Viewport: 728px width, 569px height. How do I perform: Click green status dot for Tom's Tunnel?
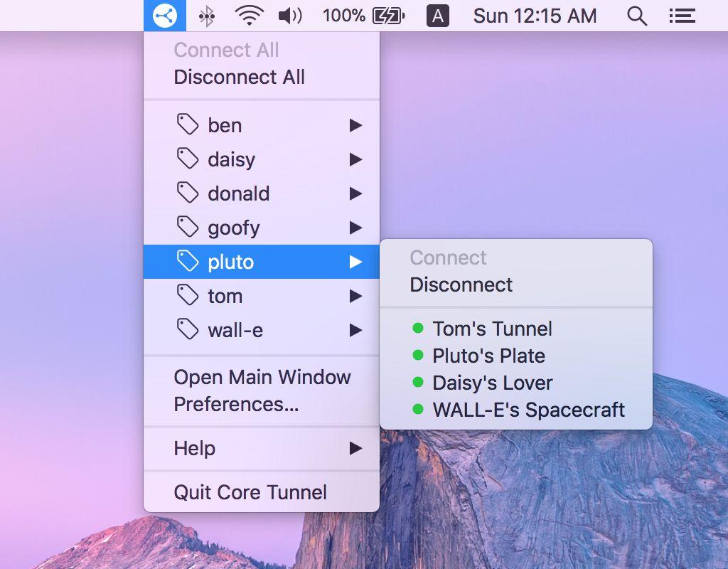click(x=418, y=328)
